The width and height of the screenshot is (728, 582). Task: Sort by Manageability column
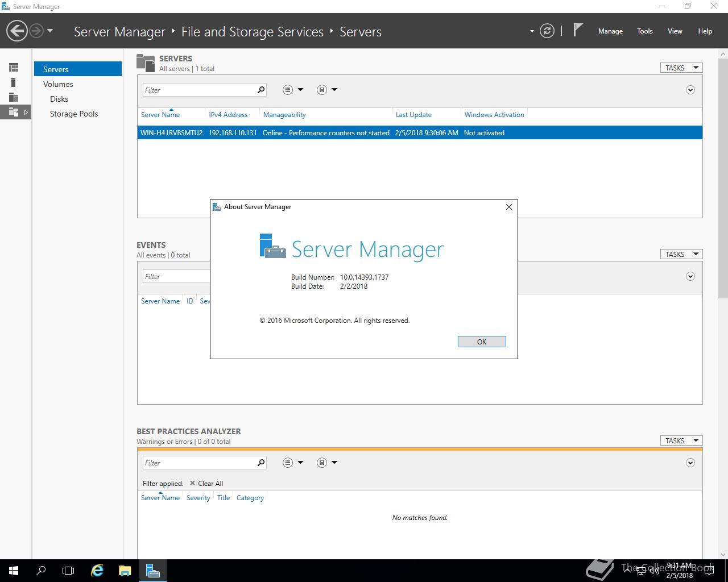tap(284, 115)
